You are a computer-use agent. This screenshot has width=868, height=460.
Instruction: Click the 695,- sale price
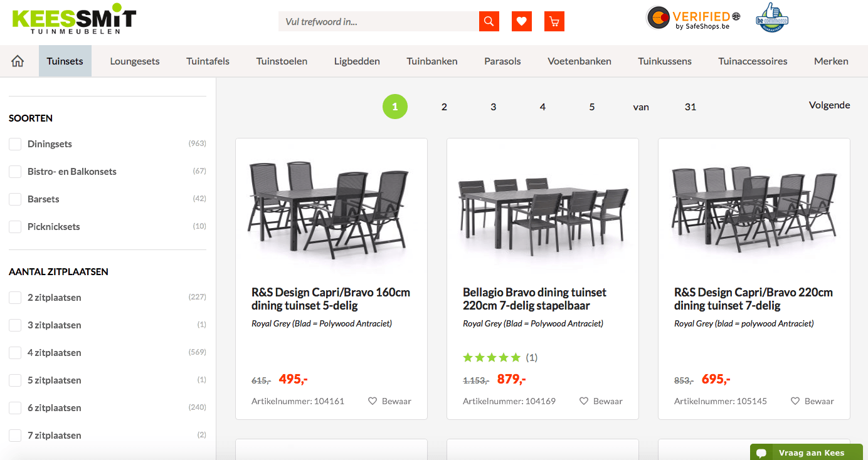716,379
